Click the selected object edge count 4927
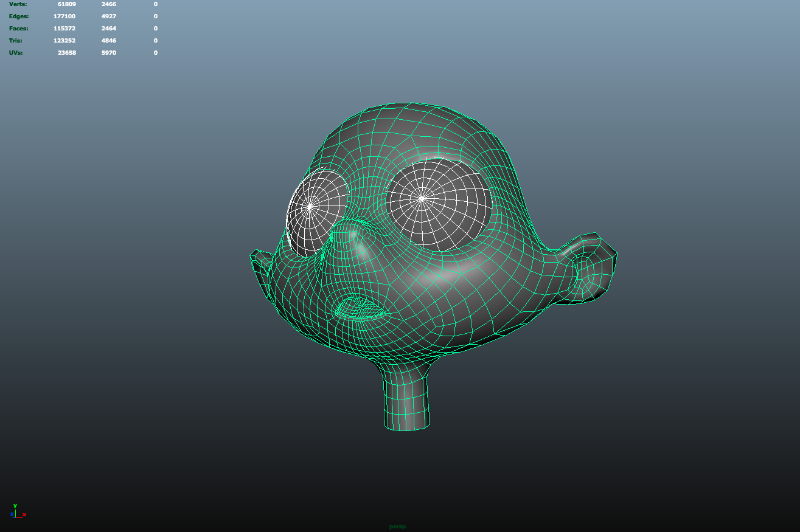 click(x=109, y=16)
